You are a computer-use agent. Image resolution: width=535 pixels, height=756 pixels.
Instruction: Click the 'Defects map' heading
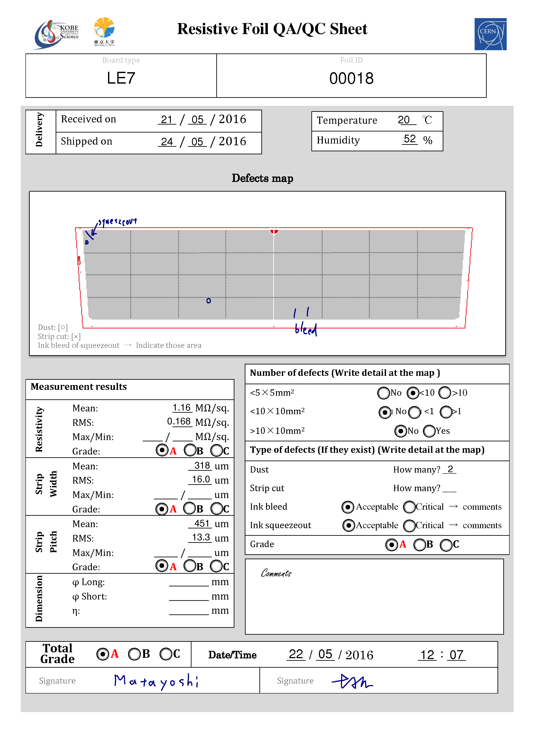[263, 178]
